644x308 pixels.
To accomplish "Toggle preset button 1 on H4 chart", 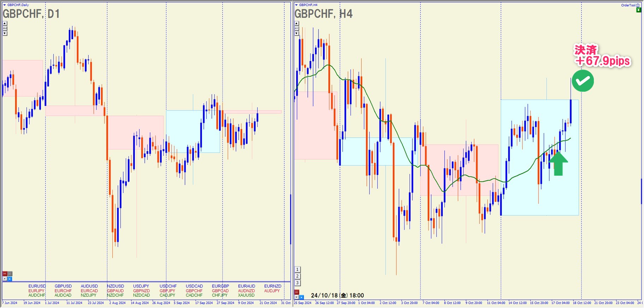I will 297,270.
